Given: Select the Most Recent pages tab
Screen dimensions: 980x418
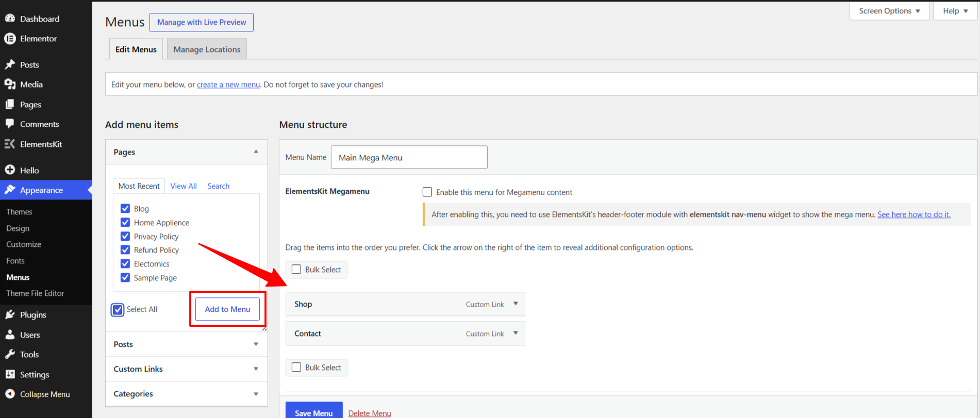Looking at the screenshot, I should tap(139, 186).
